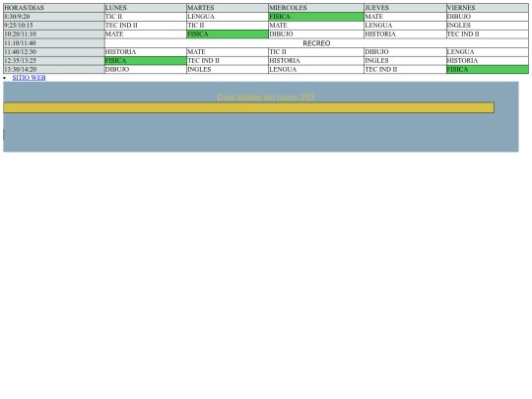The image size is (532, 399).
Task: Click DIBUJO in the 13:30/14:20 row
Action: [146, 70]
